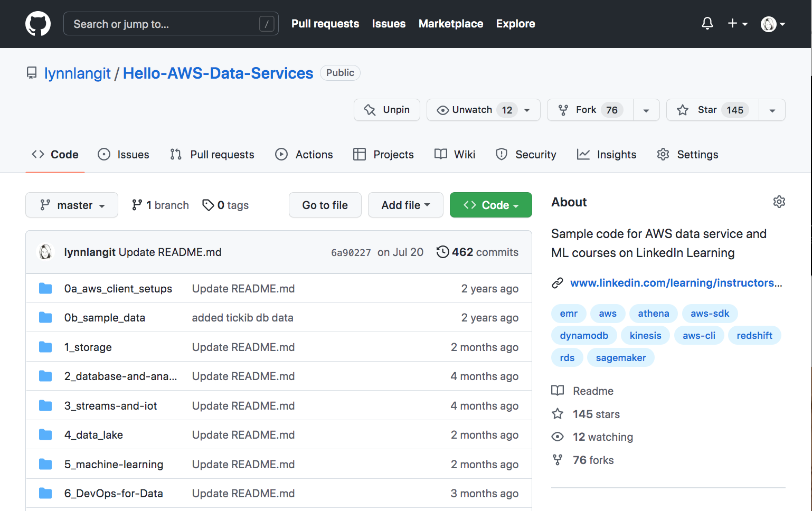This screenshot has height=511, width=812.
Task: Click the tags icon showing 0 tags
Action: point(208,204)
